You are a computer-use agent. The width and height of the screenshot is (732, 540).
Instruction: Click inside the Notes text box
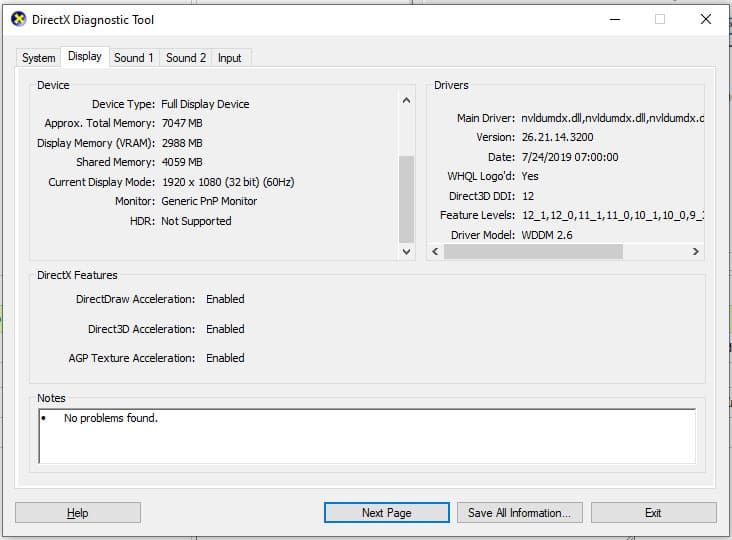[x=367, y=436]
